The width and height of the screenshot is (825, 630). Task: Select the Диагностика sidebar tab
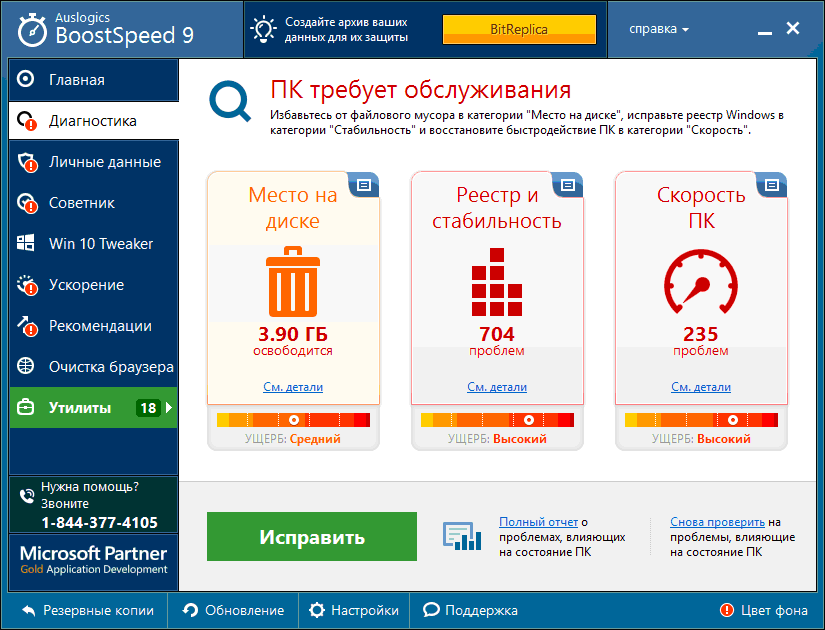click(x=94, y=121)
